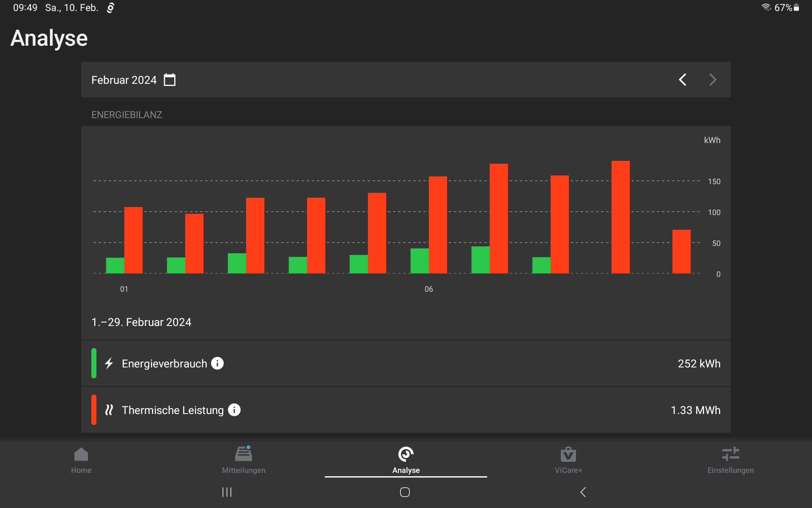812x508 pixels.
Task: Tap the tallest green bar in chart
Action: coord(480,260)
